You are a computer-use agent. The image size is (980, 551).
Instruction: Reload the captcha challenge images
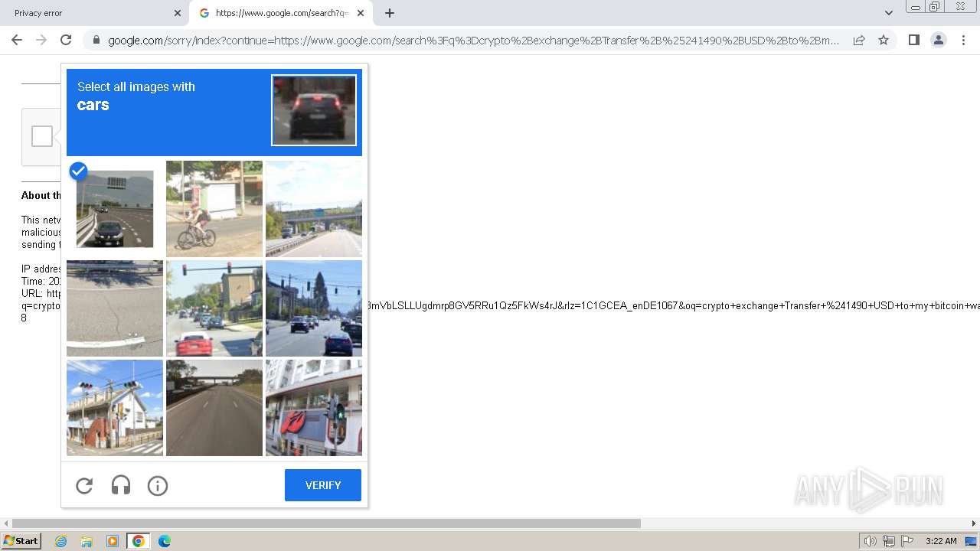[84, 485]
